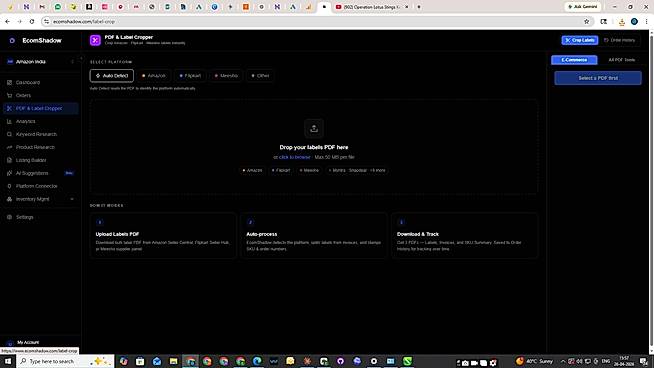The width and height of the screenshot is (654, 368).
Task: Open the Windows Start menu
Action: 8,361
